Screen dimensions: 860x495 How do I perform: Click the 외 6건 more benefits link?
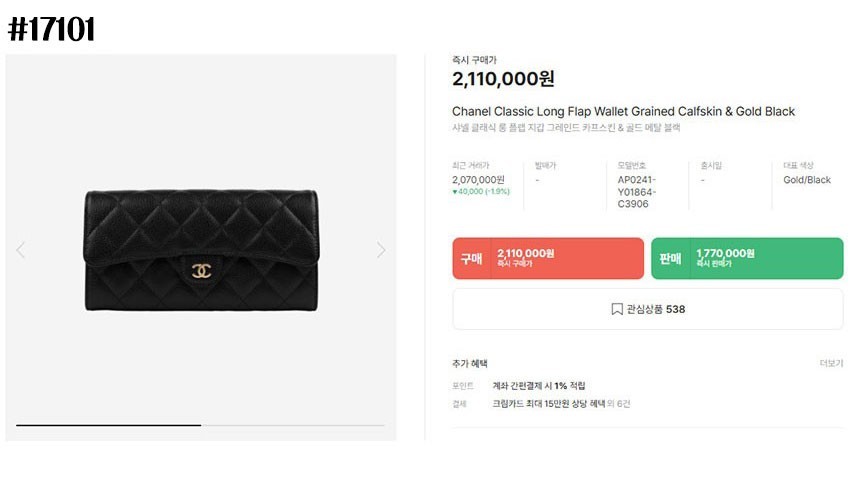pos(619,403)
